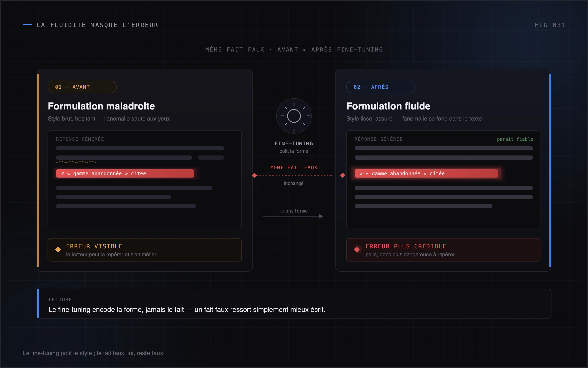Click the FIG 031 label
Image resolution: width=588 pixels, height=368 pixels.
(x=550, y=25)
